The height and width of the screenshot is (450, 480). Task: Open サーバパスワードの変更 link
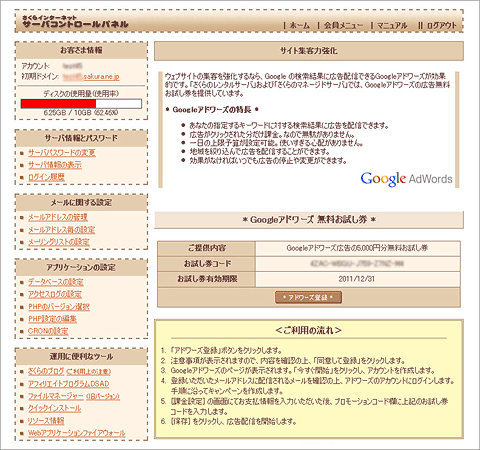tap(62, 153)
